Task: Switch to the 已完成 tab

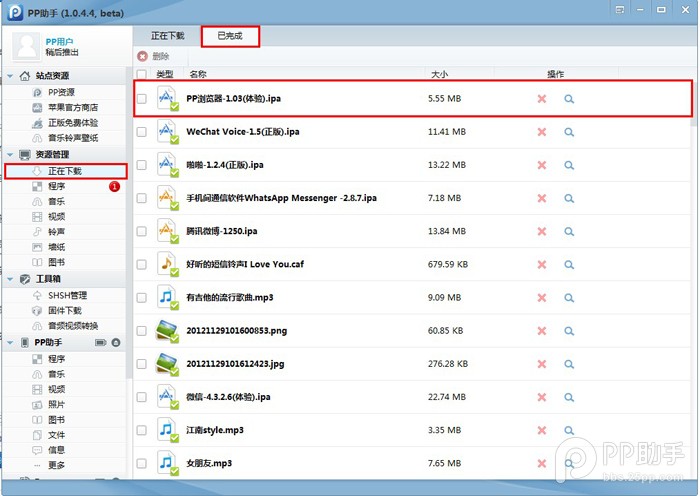Action: (229, 36)
